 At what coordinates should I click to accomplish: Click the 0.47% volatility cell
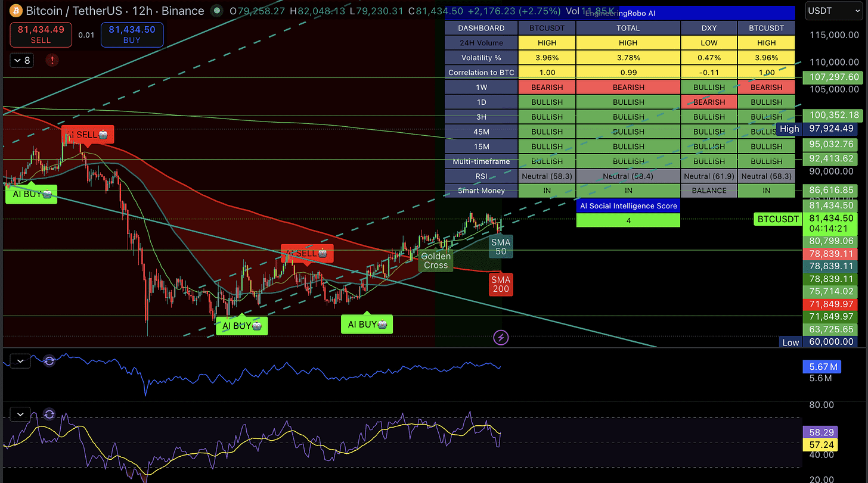tap(709, 58)
